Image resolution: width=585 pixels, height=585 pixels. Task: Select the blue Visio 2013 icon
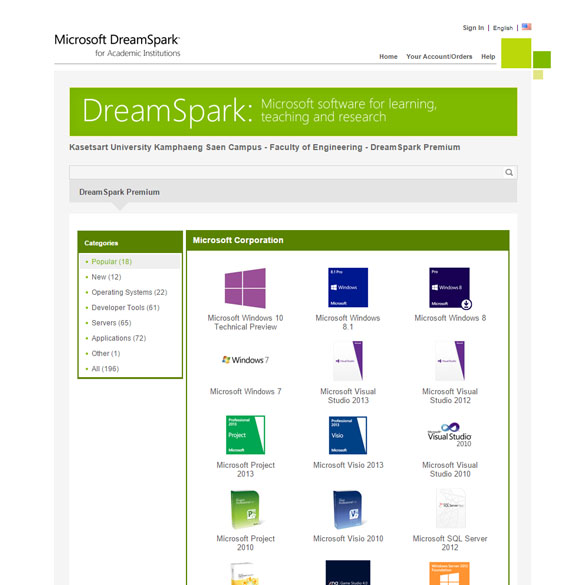[348, 435]
